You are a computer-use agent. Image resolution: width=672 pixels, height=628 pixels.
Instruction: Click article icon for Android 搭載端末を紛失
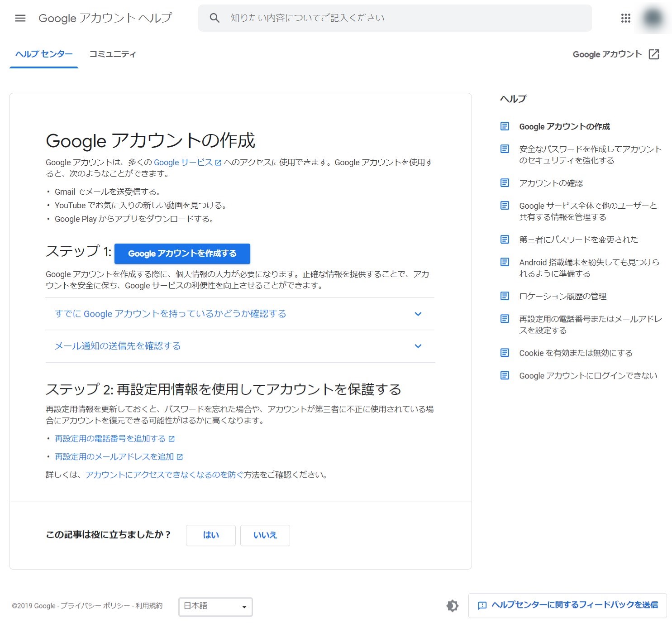click(x=505, y=262)
